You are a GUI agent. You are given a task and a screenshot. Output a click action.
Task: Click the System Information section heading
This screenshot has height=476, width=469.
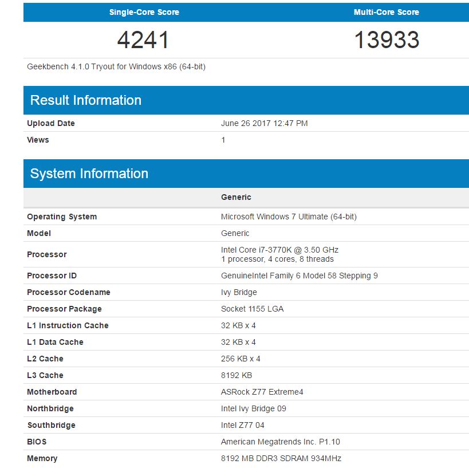coord(89,174)
